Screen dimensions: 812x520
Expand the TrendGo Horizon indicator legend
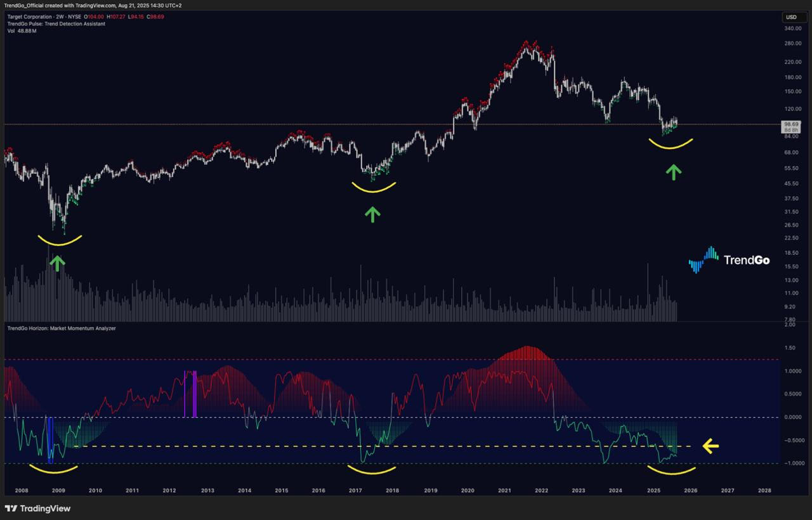(x=61, y=328)
